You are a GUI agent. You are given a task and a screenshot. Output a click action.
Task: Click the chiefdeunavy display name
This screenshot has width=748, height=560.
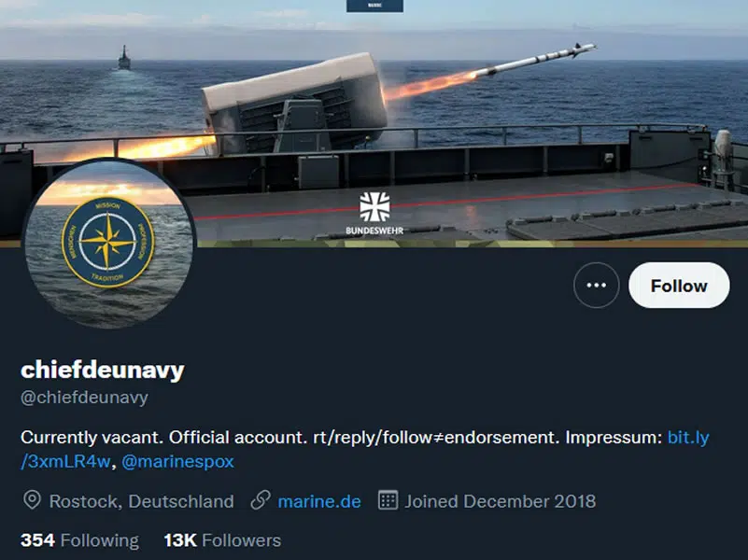tap(103, 370)
